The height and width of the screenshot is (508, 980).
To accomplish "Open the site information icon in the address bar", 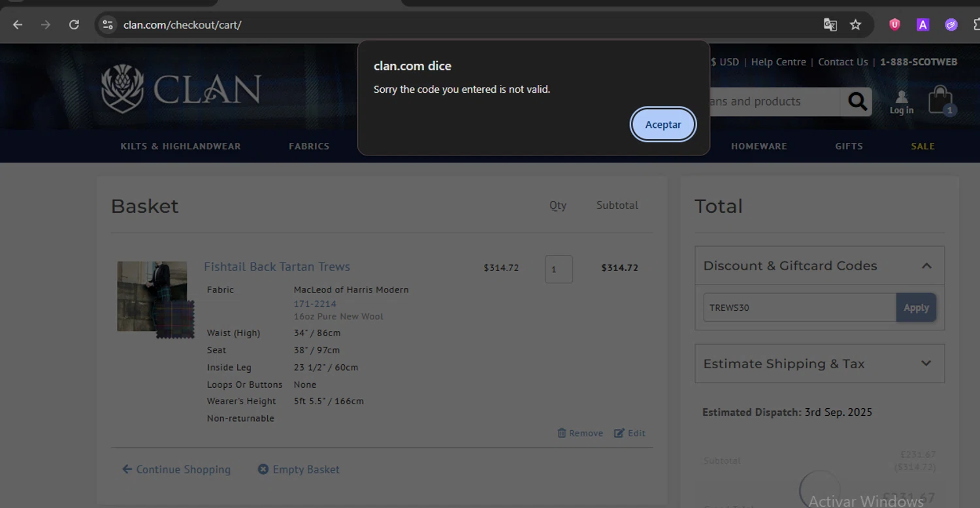I will click(x=108, y=25).
